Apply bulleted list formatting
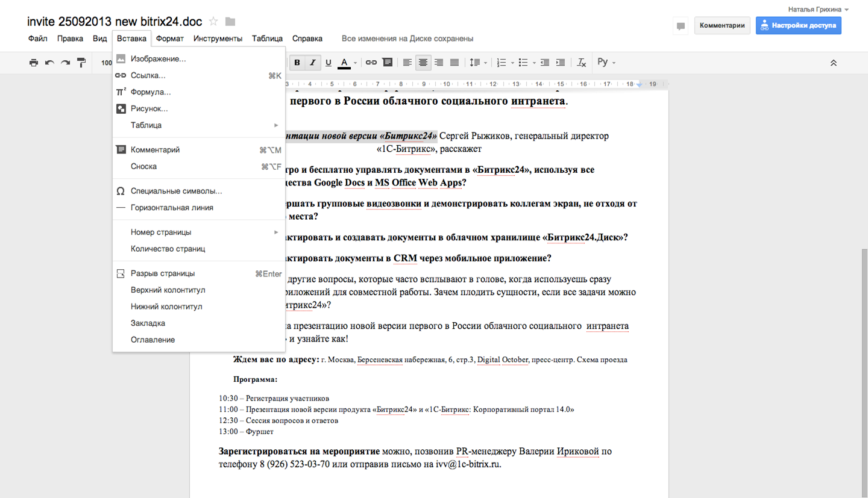This screenshot has width=868, height=498. (523, 63)
